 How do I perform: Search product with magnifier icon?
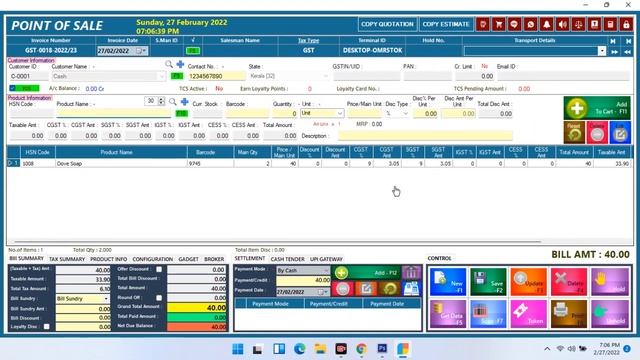point(173,101)
